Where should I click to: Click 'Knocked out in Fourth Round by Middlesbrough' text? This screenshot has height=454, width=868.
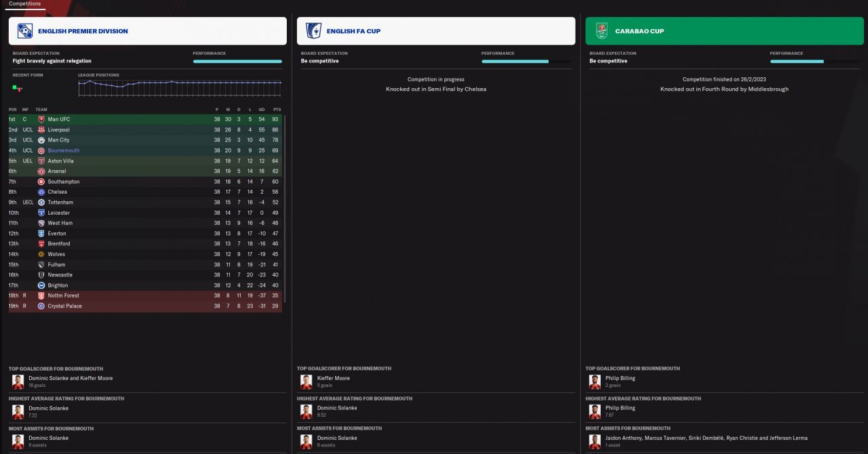point(724,89)
